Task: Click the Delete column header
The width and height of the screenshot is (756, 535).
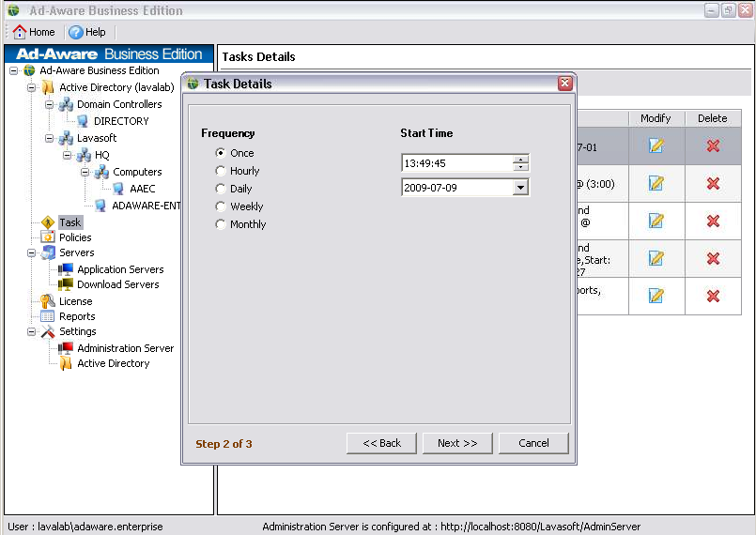Action: (x=713, y=118)
